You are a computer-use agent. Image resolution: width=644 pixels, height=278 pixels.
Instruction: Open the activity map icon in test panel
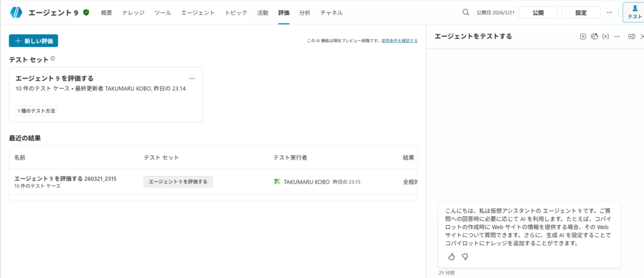[x=594, y=36]
